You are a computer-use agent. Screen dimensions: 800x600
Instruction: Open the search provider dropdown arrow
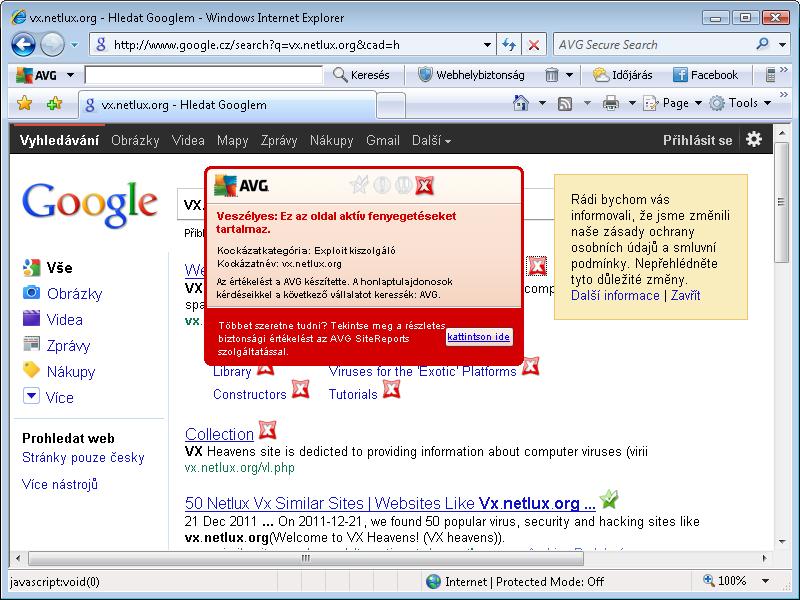(x=783, y=45)
